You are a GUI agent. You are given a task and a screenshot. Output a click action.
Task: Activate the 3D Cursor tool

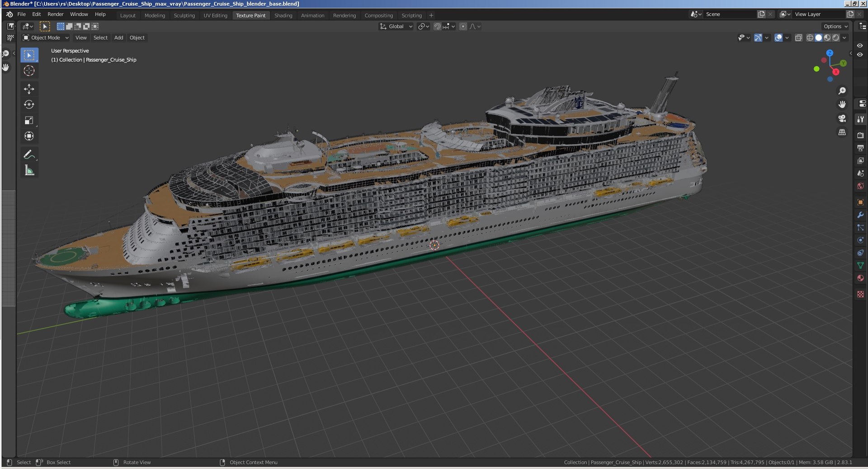(x=29, y=70)
